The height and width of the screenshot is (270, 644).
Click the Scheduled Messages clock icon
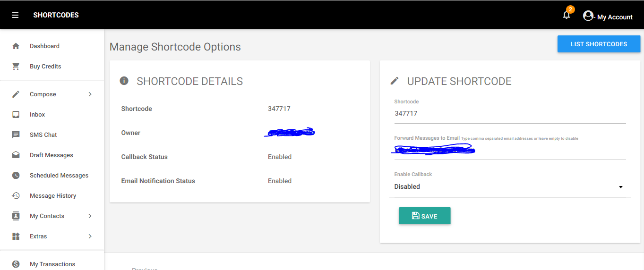coord(16,176)
